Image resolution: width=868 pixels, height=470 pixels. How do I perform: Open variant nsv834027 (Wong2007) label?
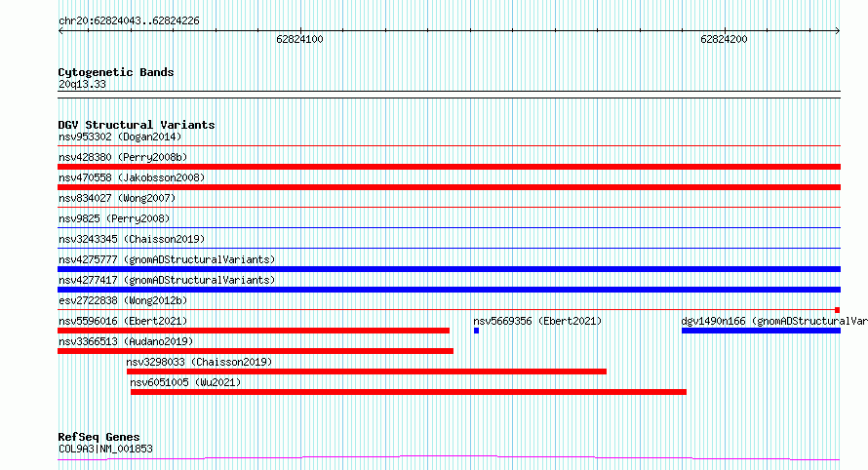117,198
